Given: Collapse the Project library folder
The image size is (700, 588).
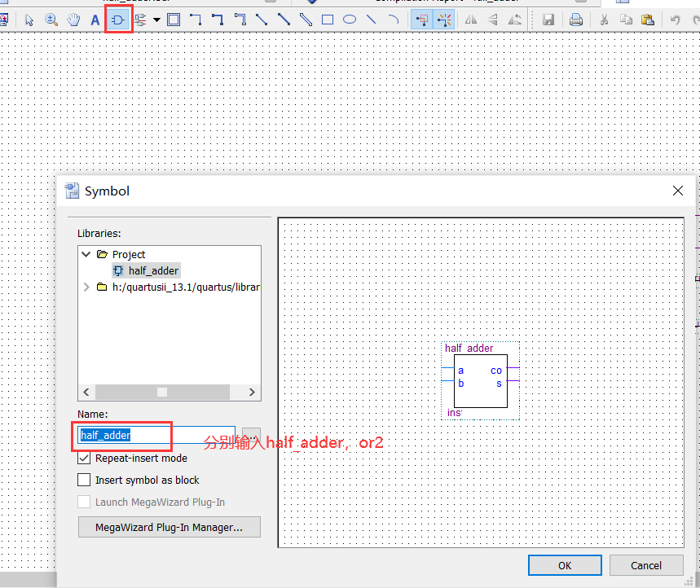Looking at the screenshot, I should tap(86, 254).
